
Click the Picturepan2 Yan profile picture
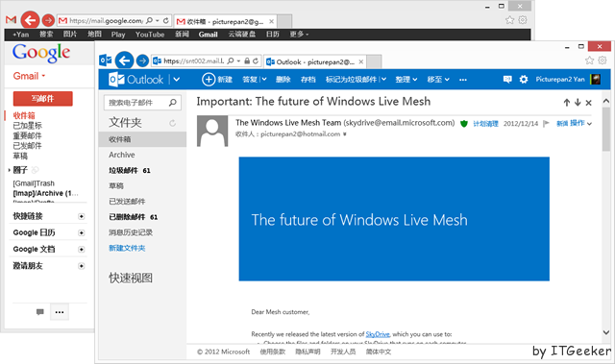(x=595, y=80)
